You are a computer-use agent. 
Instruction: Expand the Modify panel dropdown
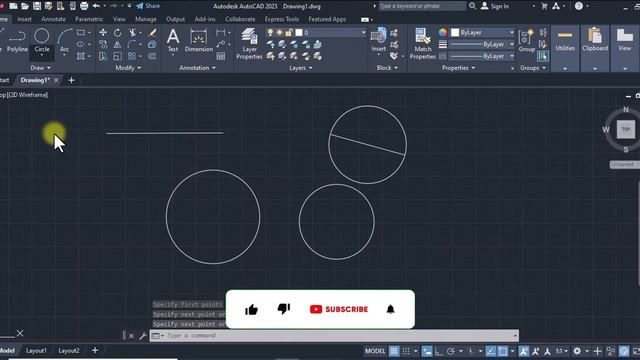tap(128, 68)
